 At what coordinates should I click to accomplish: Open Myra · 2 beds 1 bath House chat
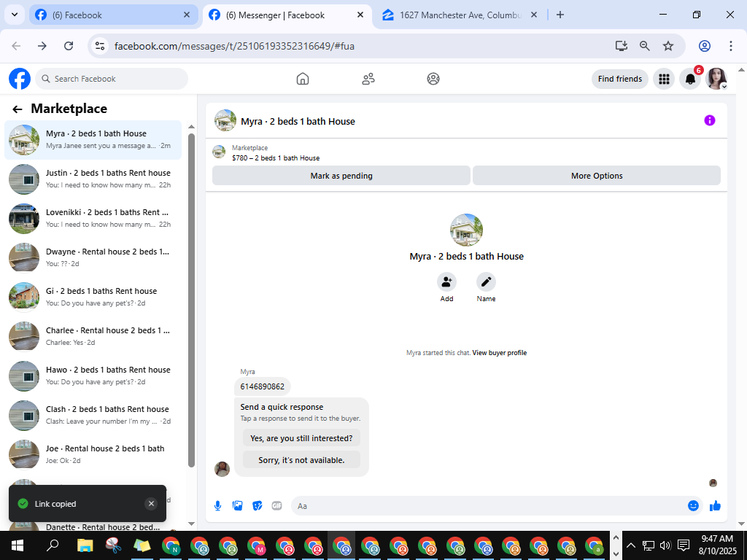coord(93,140)
